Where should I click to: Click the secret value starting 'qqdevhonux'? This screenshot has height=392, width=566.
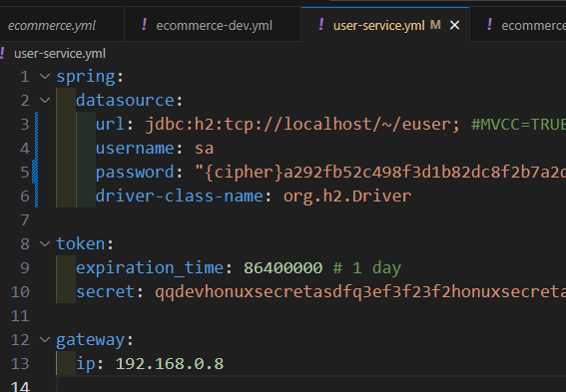pos(360,292)
